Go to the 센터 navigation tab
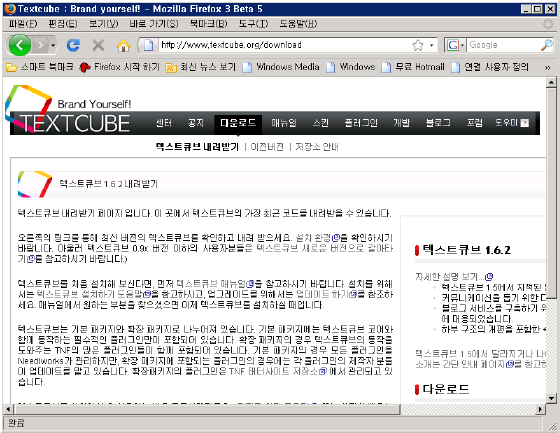Viewport: 559px width, 433px height. click(164, 123)
